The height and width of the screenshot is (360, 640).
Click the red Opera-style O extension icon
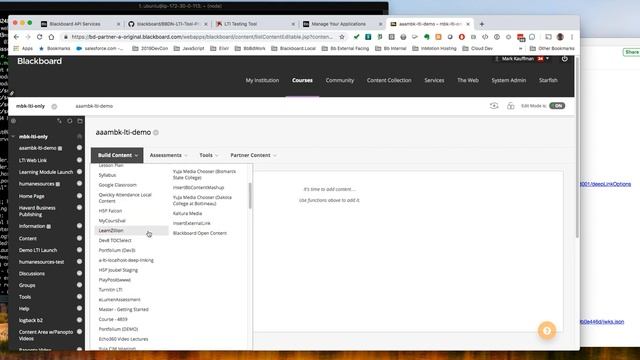coord(462,37)
